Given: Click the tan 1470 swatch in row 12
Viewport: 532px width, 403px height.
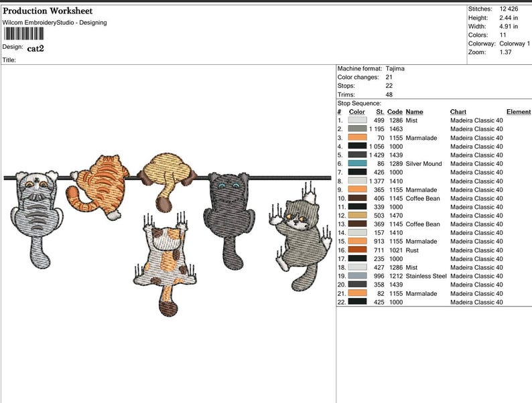Looking at the screenshot, I should pos(357,216).
